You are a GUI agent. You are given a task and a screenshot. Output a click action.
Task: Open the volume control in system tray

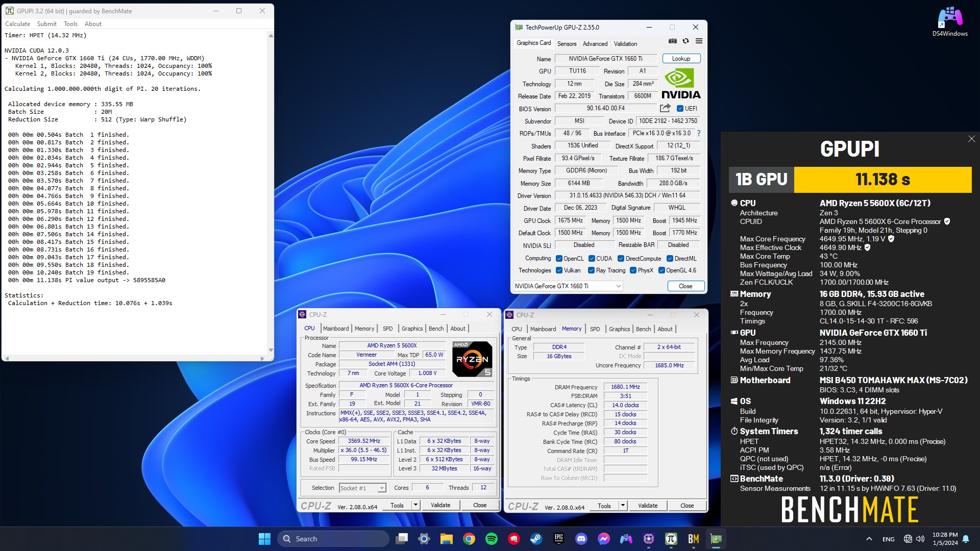point(920,539)
